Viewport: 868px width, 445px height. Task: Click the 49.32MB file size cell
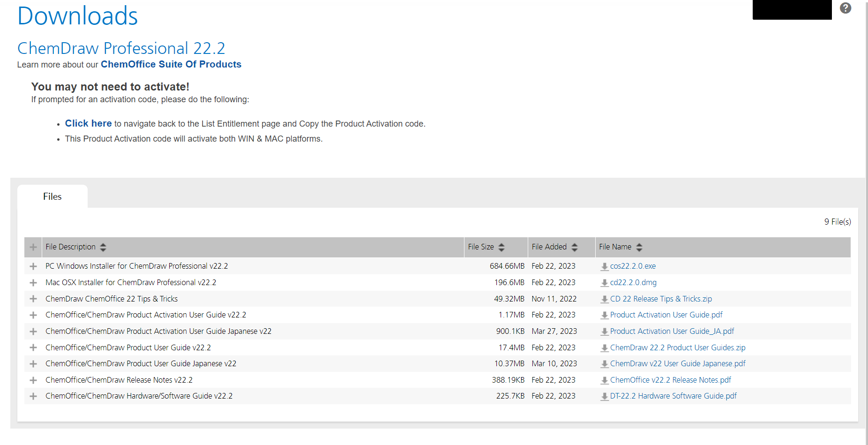tap(509, 299)
